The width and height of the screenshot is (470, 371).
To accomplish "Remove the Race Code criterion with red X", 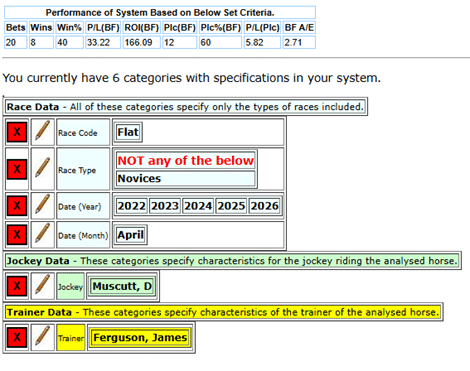I will click(17, 132).
